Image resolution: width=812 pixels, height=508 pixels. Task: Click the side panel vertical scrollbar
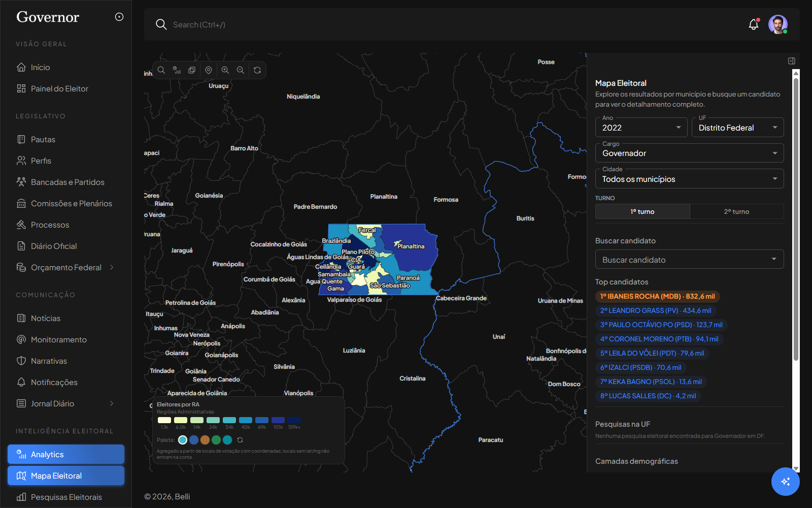(x=796, y=218)
